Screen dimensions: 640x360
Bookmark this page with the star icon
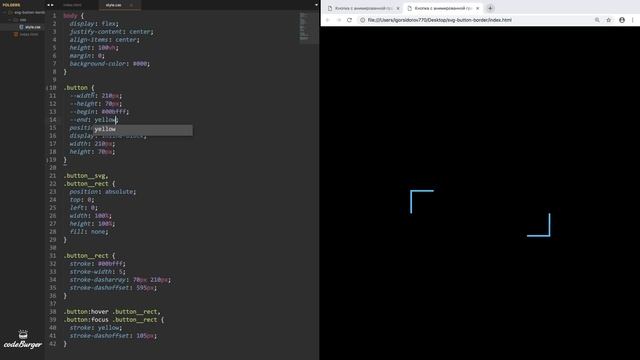click(x=609, y=20)
